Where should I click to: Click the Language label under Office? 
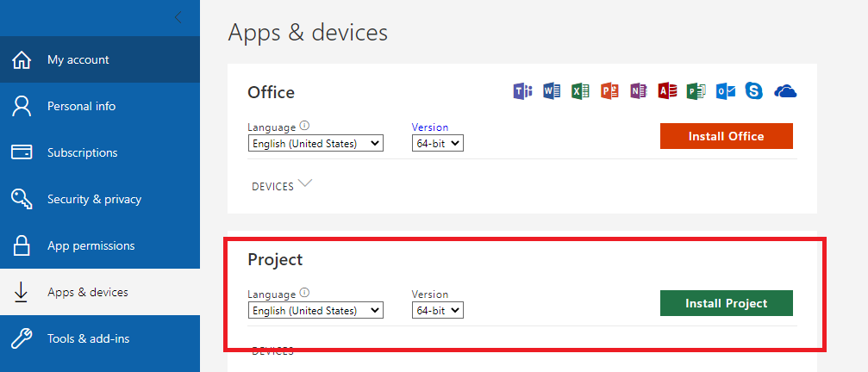[x=272, y=127]
